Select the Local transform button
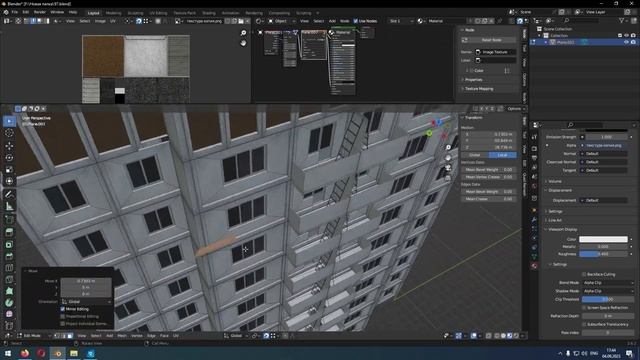 (502, 155)
